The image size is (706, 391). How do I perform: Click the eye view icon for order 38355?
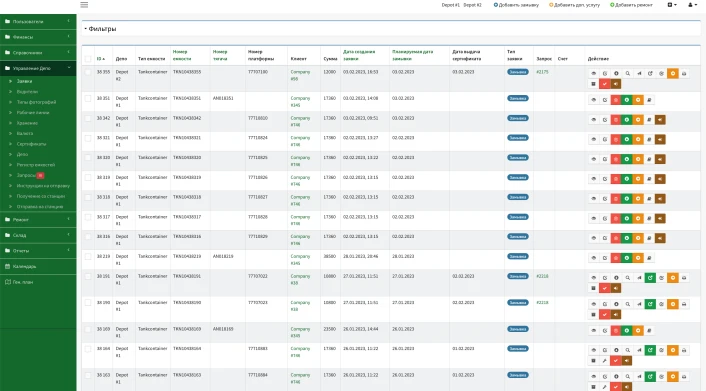tap(593, 73)
